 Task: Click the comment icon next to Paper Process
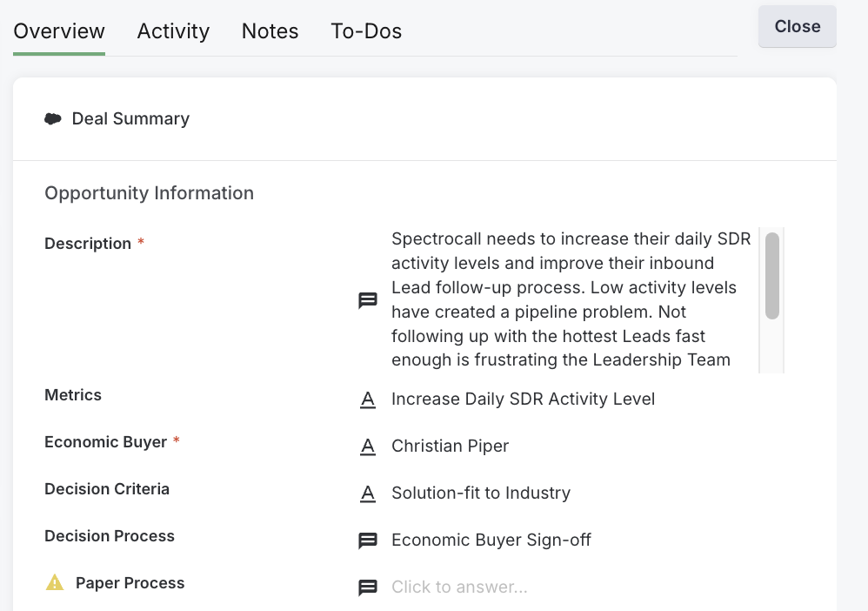[367, 587]
